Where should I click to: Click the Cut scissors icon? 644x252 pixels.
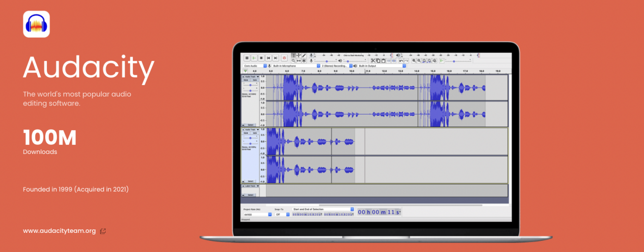pos(373,61)
